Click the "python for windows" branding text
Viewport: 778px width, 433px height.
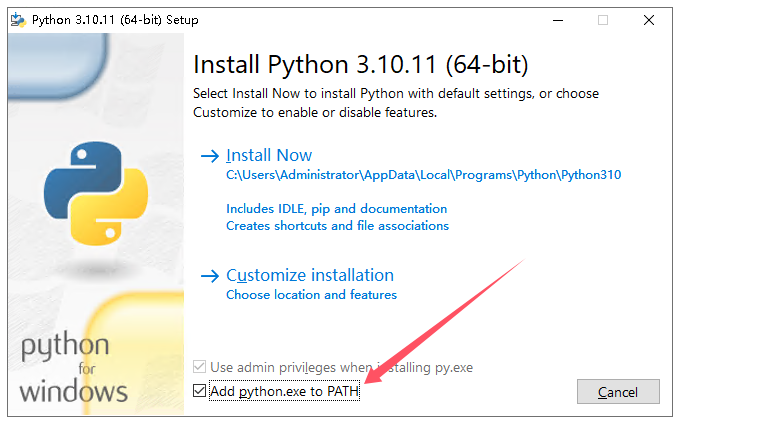point(73,367)
